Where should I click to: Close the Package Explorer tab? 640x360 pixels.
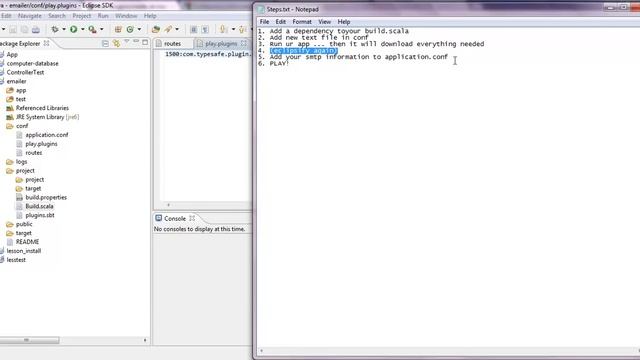[x=47, y=43]
